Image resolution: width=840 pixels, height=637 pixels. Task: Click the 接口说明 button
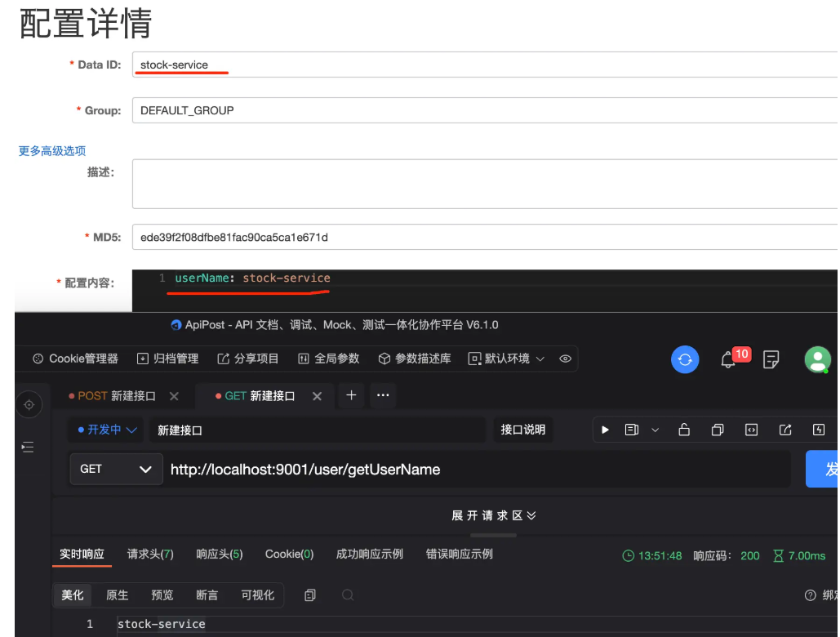point(522,430)
